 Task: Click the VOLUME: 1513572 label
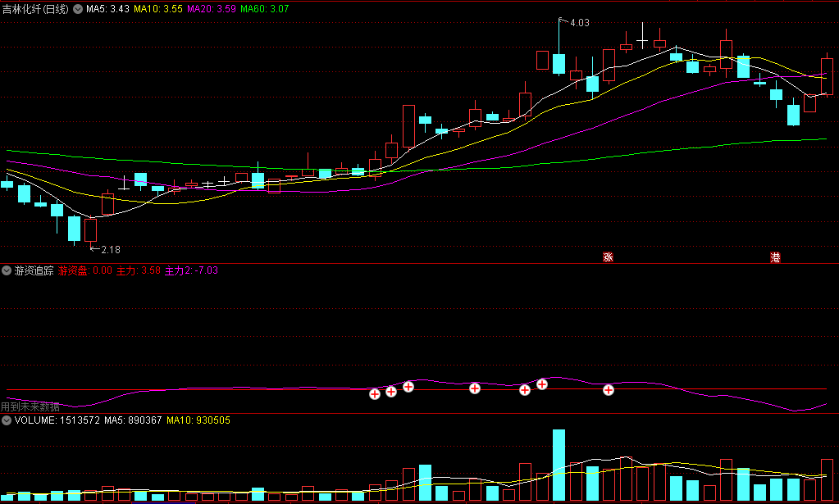[57, 420]
